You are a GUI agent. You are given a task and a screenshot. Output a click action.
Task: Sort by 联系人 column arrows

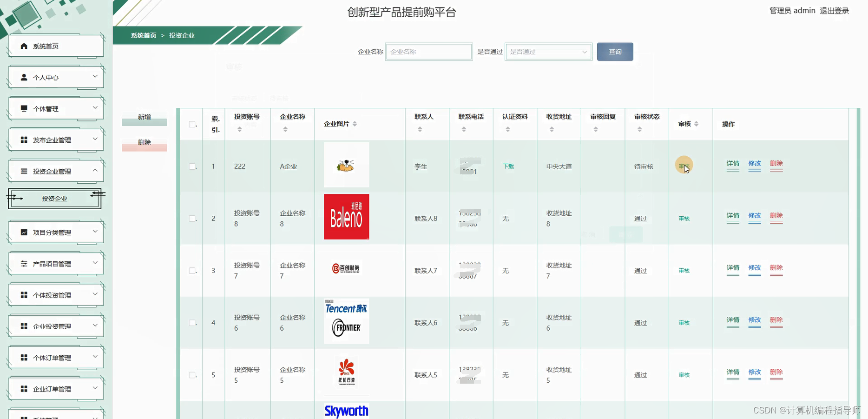point(420,129)
